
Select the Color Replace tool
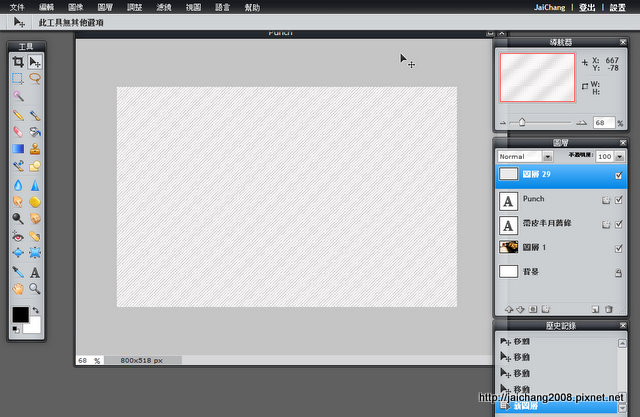(x=18, y=166)
